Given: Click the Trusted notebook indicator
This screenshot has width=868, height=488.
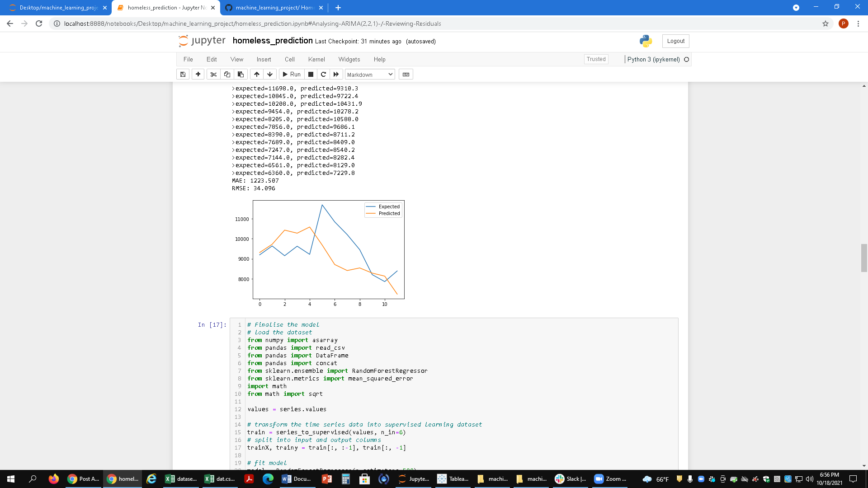Looking at the screenshot, I should (596, 59).
